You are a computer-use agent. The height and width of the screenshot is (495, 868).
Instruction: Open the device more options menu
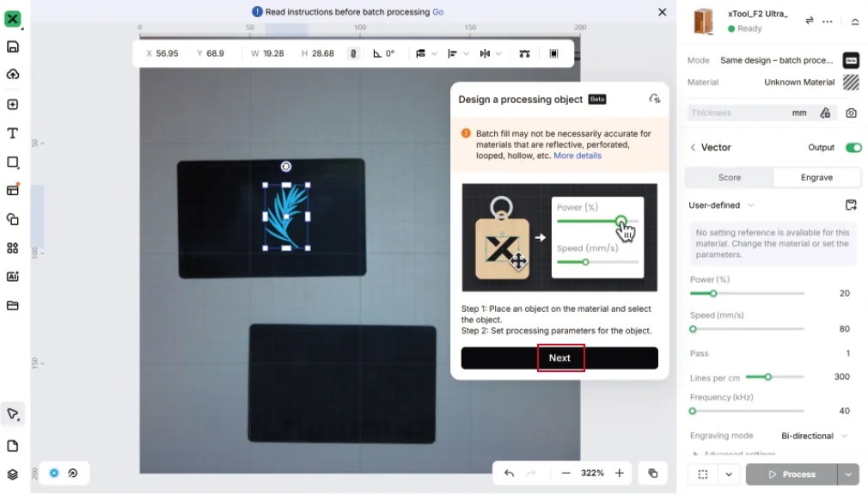coord(828,21)
